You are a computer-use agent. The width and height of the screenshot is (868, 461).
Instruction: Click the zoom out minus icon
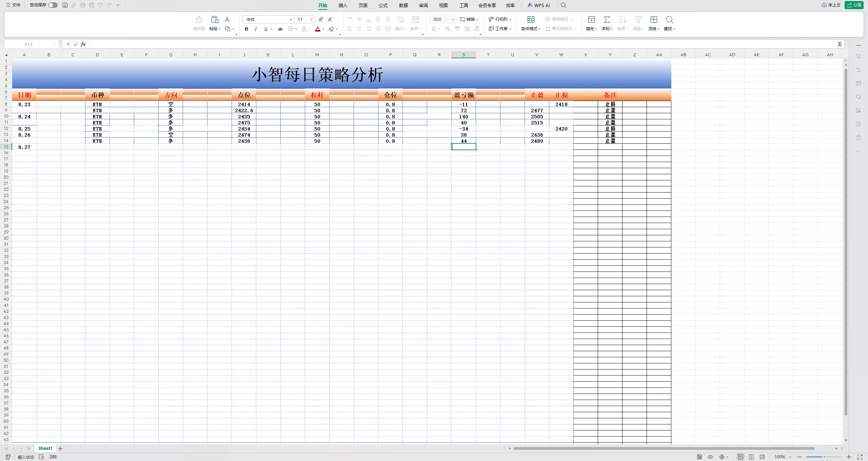point(800,457)
